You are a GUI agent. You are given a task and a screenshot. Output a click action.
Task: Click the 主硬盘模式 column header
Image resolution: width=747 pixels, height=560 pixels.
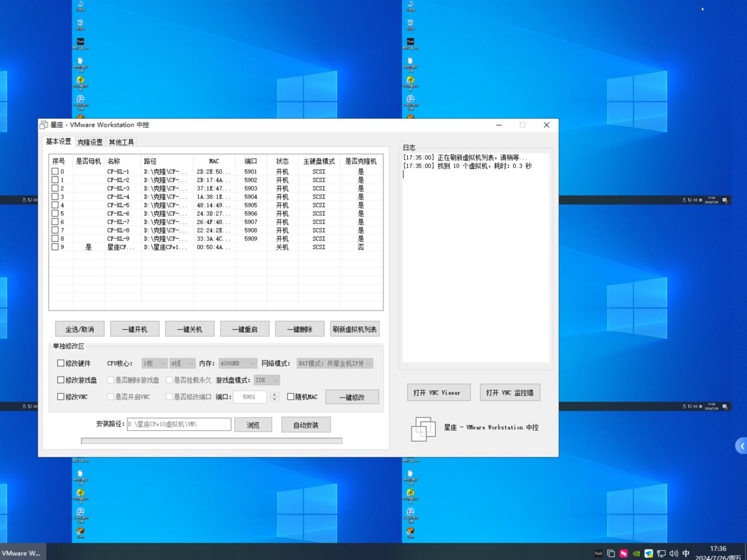click(x=319, y=161)
